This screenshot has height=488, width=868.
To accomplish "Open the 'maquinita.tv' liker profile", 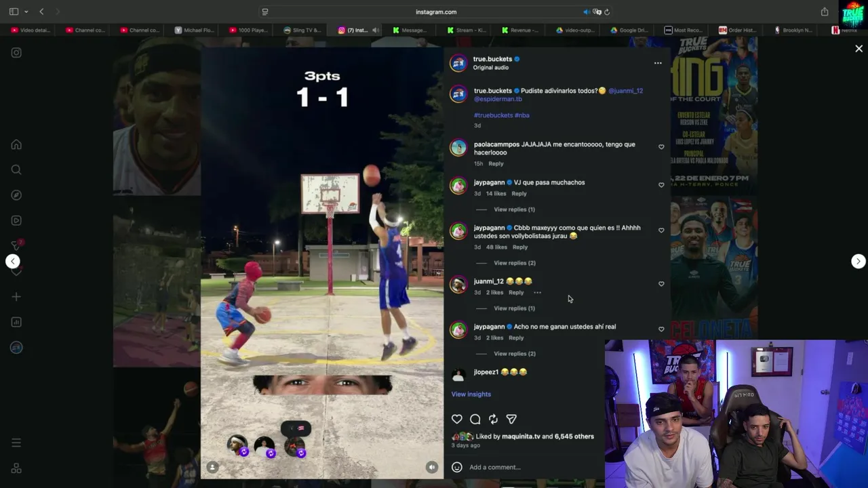I will [521, 436].
